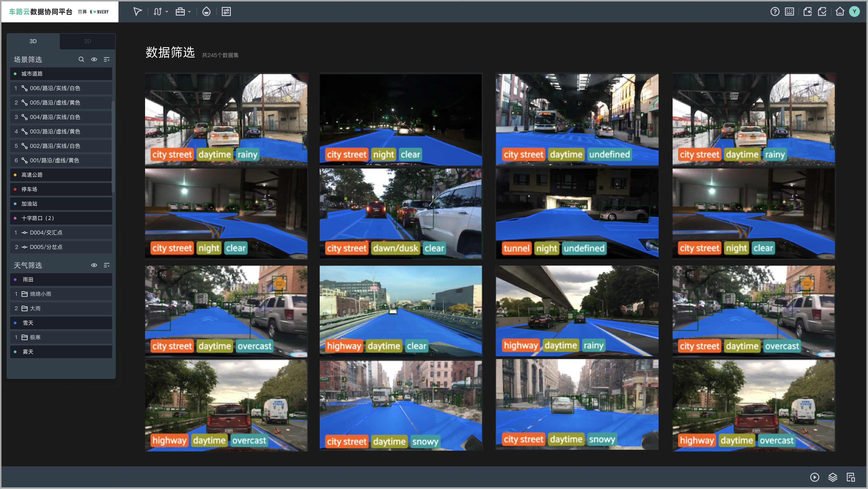Collapse the 天气筛选 list menu icon

106,265
